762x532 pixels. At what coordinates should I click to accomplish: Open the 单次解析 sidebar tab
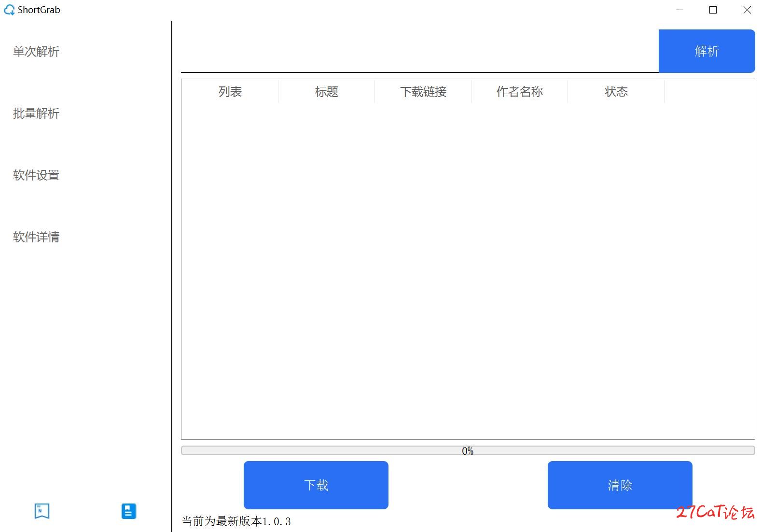click(36, 52)
